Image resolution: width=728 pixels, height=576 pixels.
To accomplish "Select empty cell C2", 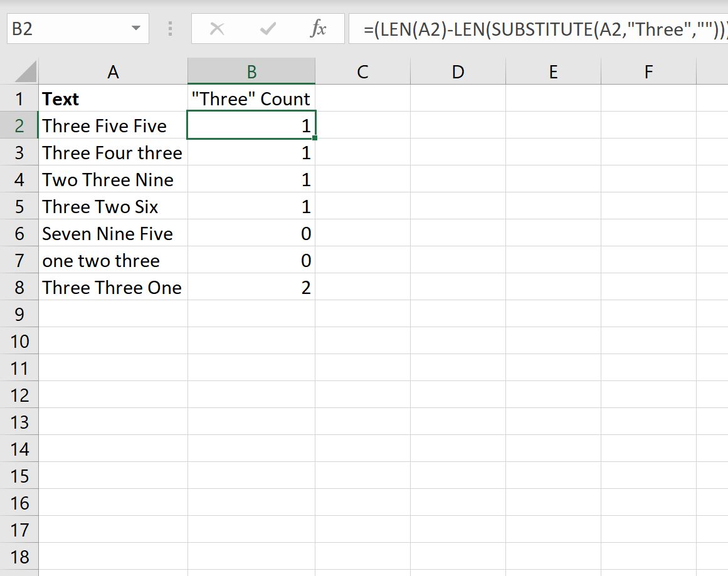I will 362,125.
